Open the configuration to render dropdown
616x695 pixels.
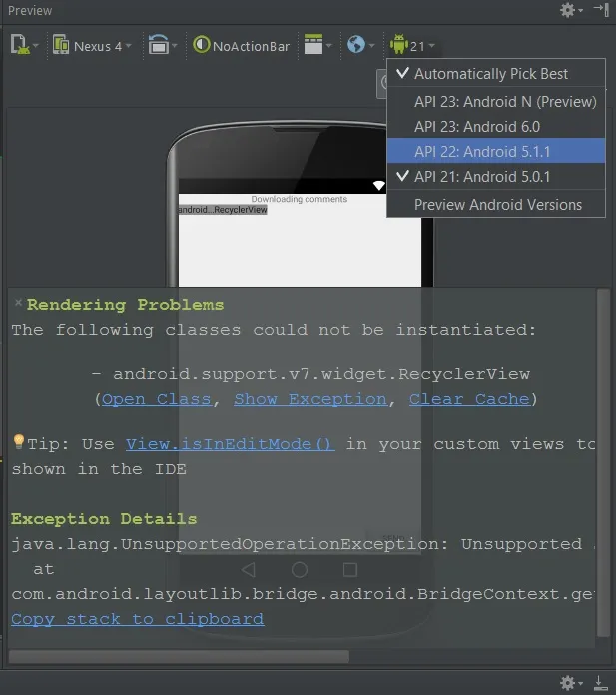pyautogui.click(x=24, y=45)
